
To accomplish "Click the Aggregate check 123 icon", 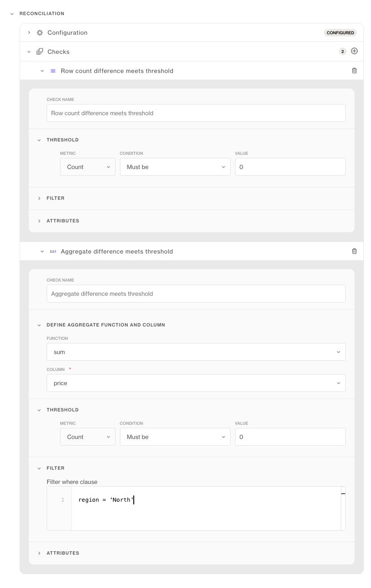I will 53,251.
